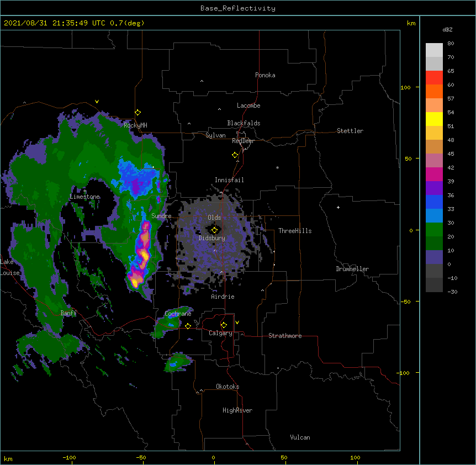The width and height of the screenshot is (476, 465).
Task: Click the slate purple 0-10 dBZ legend swatch
Action: (x=434, y=257)
